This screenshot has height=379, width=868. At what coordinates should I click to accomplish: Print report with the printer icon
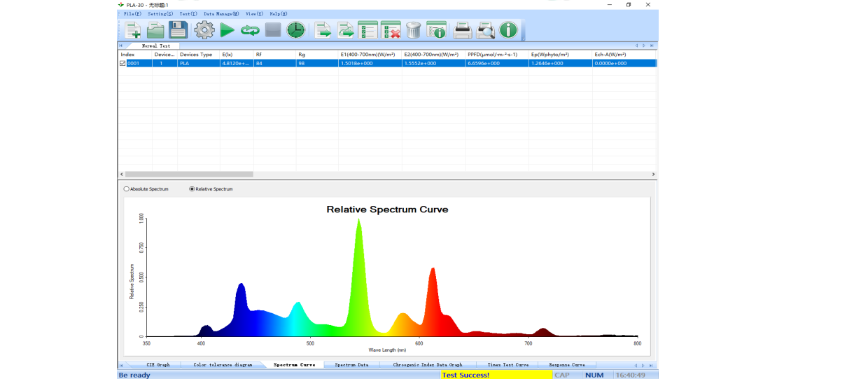pyautogui.click(x=462, y=29)
